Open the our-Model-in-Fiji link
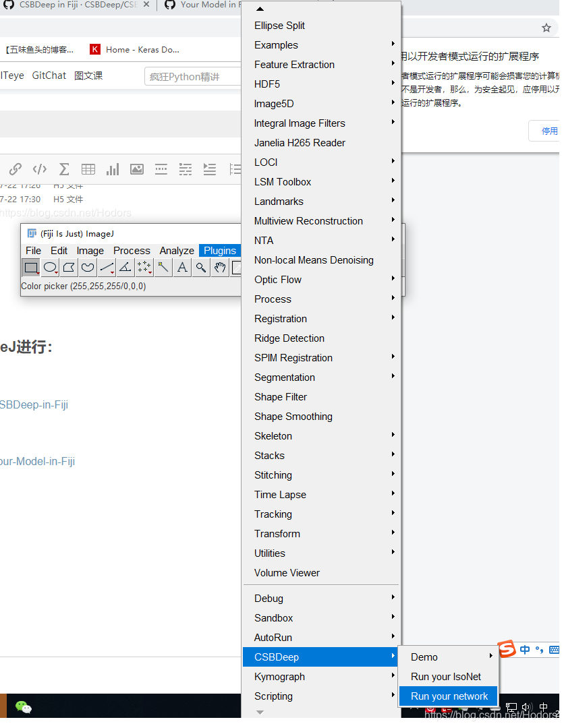The image size is (564, 728). tap(37, 461)
